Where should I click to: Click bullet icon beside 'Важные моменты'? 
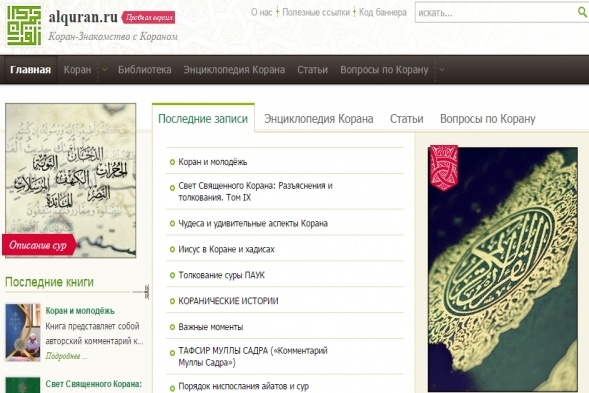[x=172, y=327]
